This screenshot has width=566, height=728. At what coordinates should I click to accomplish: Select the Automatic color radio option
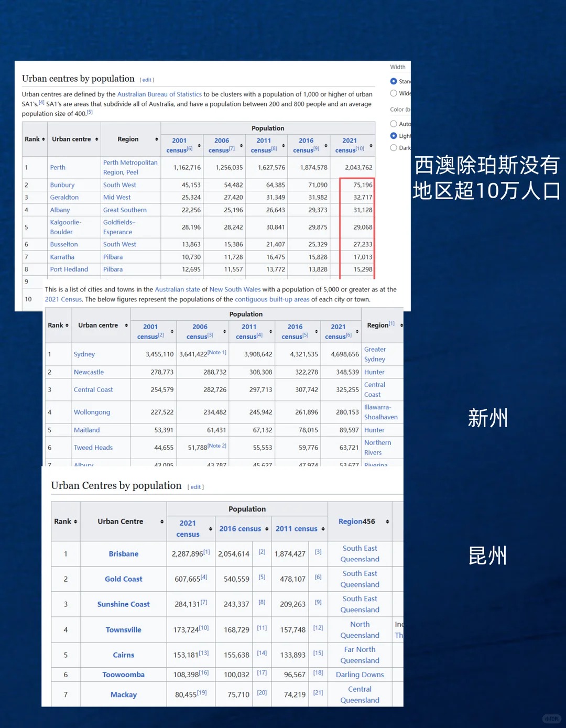pyautogui.click(x=394, y=124)
